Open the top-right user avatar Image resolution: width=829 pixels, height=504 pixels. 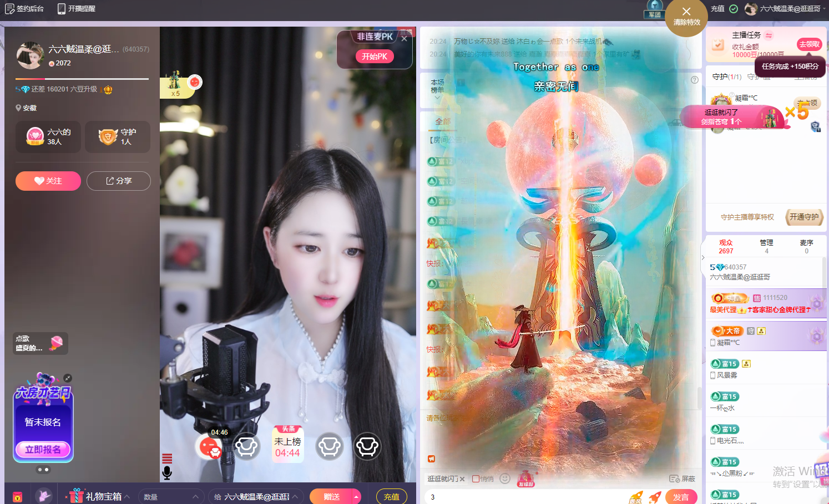pyautogui.click(x=751, y=9)
